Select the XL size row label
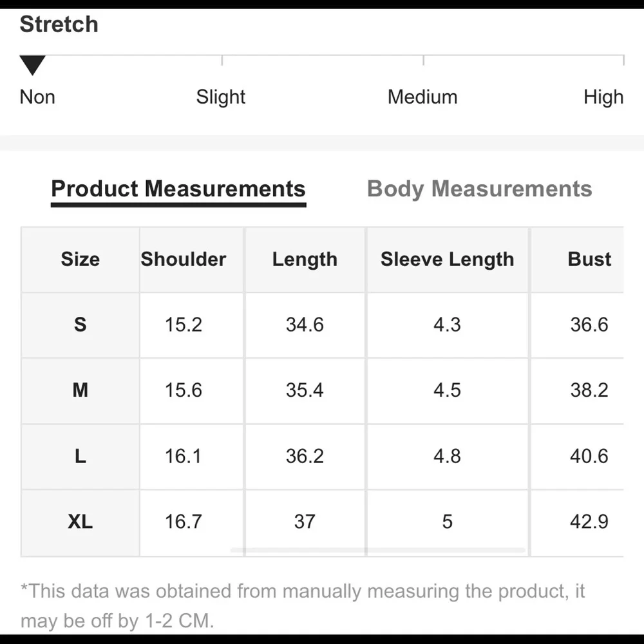The height and width of the screenshot is (644, 644). [80, 522]
